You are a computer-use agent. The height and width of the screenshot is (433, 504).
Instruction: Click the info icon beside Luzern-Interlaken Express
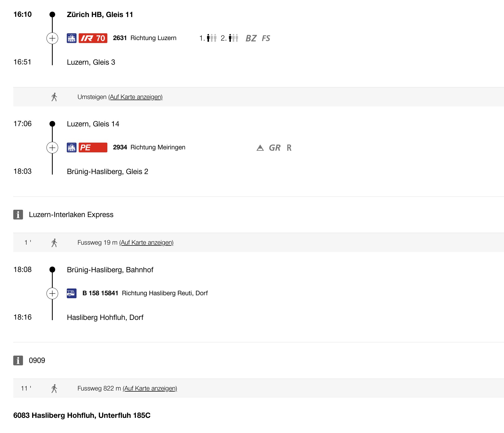pos(18,215)
